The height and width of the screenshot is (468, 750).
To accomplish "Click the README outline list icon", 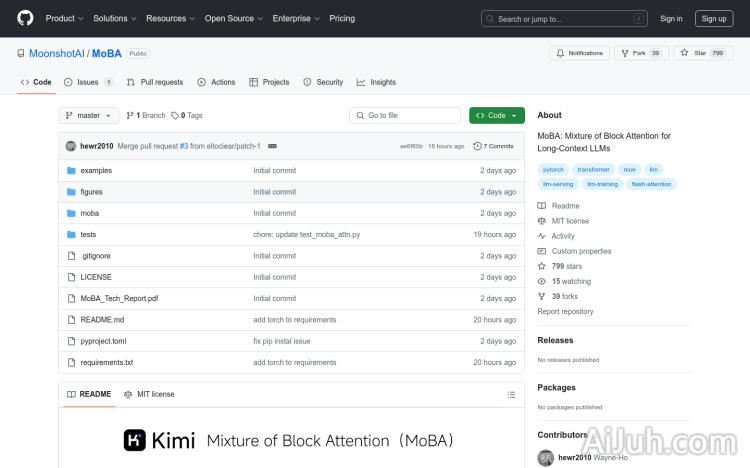I will pos(512,394).
